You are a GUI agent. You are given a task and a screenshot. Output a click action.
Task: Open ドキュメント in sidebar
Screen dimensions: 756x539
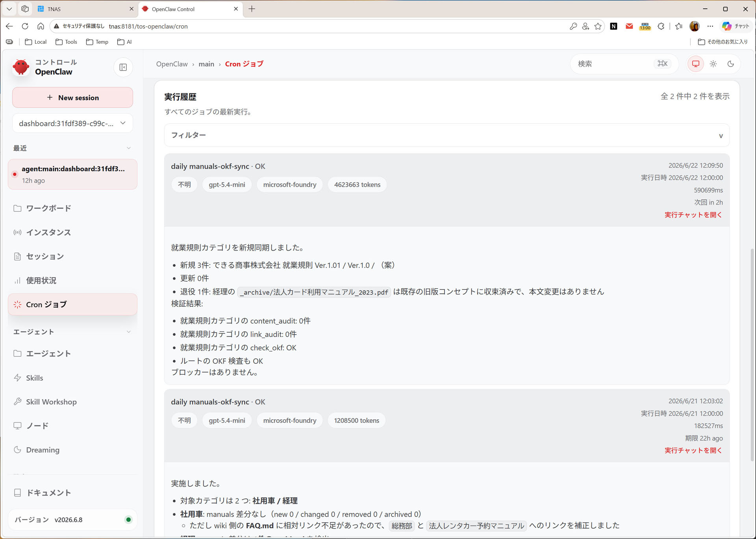click(72, 493)
